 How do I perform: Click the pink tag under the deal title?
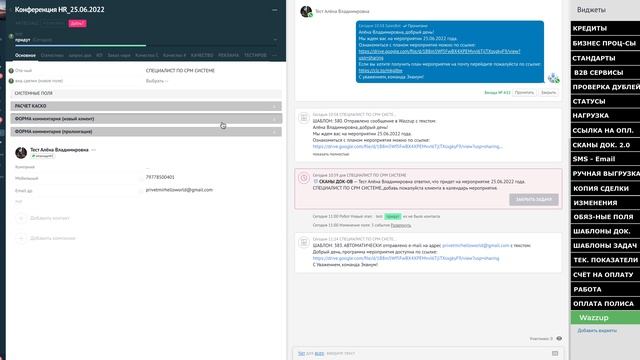(x=77, y=23)
